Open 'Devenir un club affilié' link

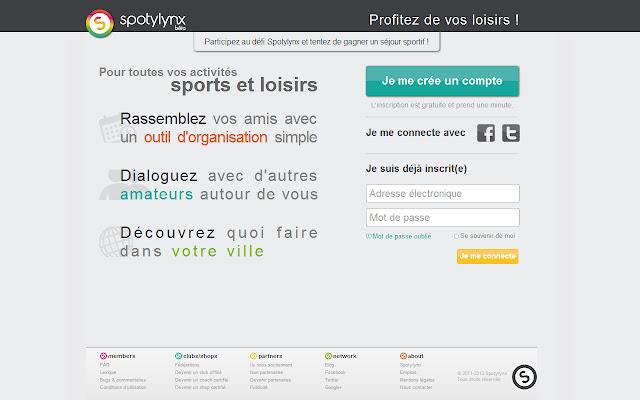click(x=198, y=372)
